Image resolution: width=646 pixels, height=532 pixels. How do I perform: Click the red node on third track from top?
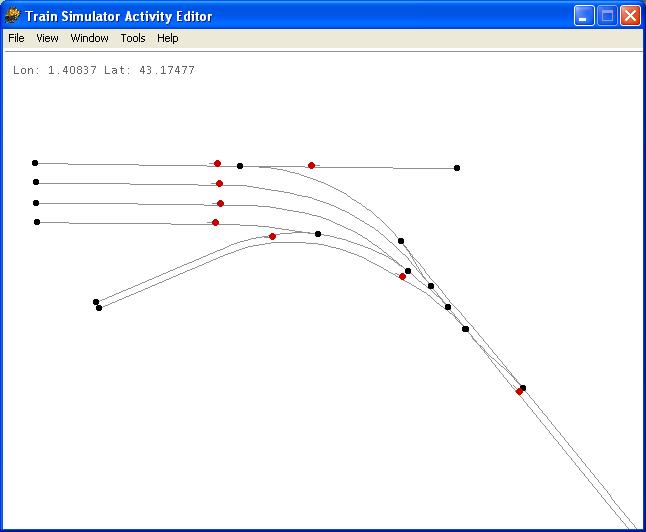220,204
